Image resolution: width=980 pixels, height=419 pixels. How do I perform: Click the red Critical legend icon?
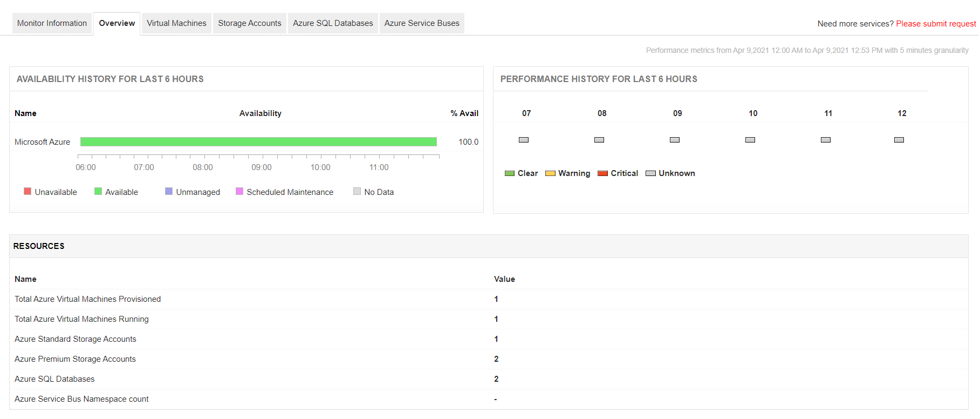[x=602, y=173]
